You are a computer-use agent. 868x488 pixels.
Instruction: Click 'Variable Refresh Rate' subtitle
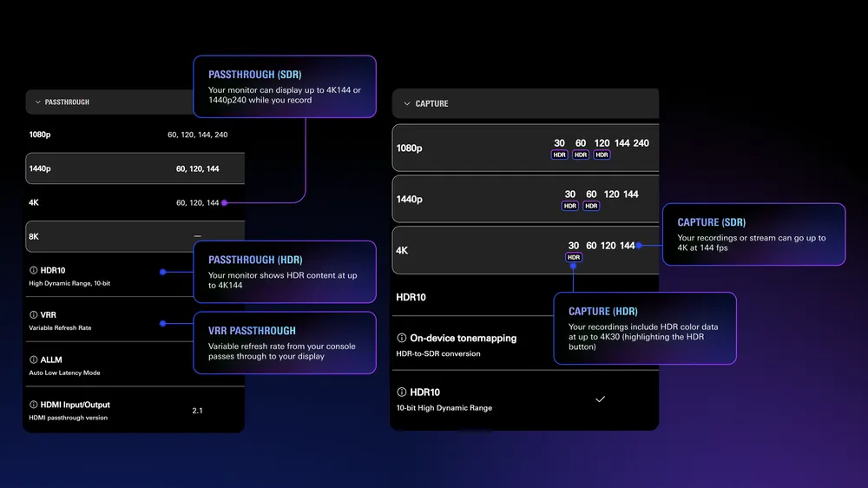(60, 328)
